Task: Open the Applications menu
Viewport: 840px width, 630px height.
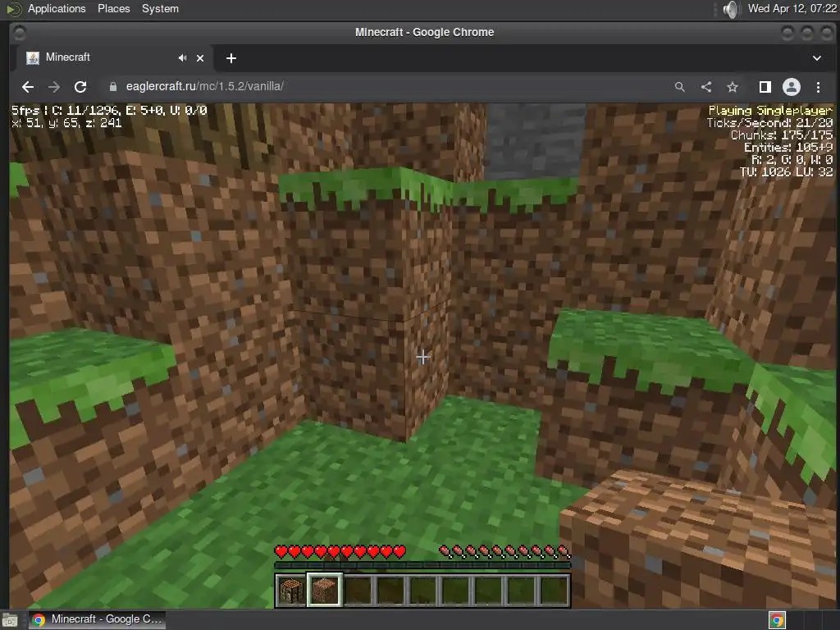Action: tap(57, 8)
